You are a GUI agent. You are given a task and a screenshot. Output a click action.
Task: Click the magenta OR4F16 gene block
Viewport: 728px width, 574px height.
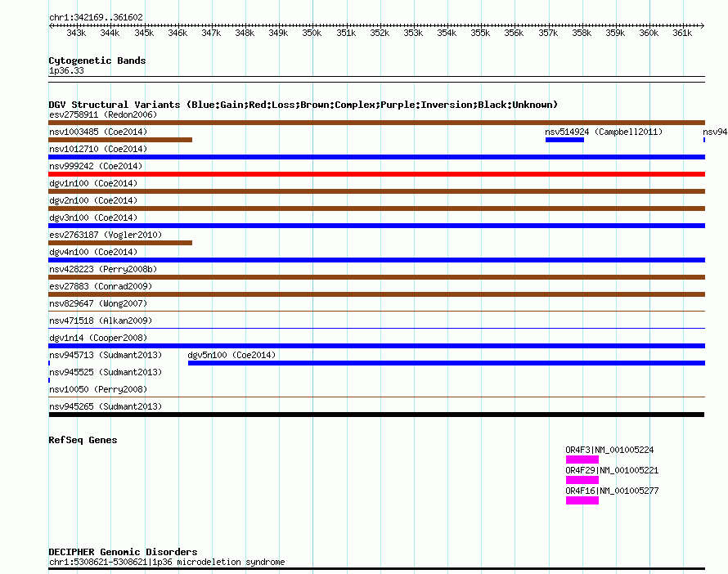click(582, 500)
